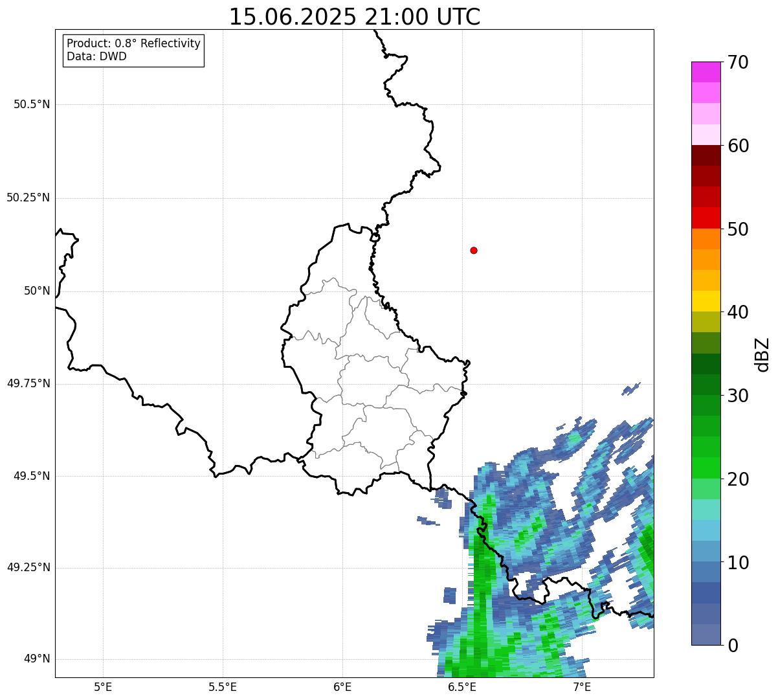Click the colorbar tick label 40
The image size is (778, 700).
739,312
